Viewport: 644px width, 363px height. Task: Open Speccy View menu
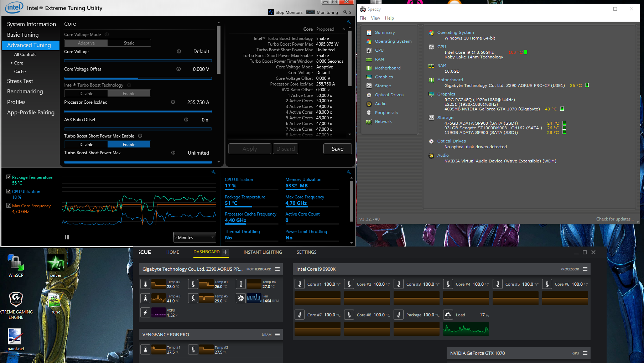click(x=375, y=18)
